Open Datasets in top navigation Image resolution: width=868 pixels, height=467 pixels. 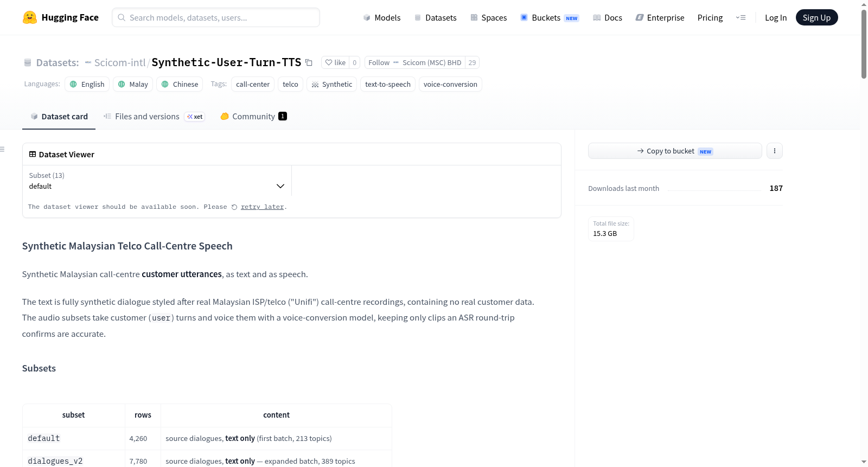[x=435, y=17]
